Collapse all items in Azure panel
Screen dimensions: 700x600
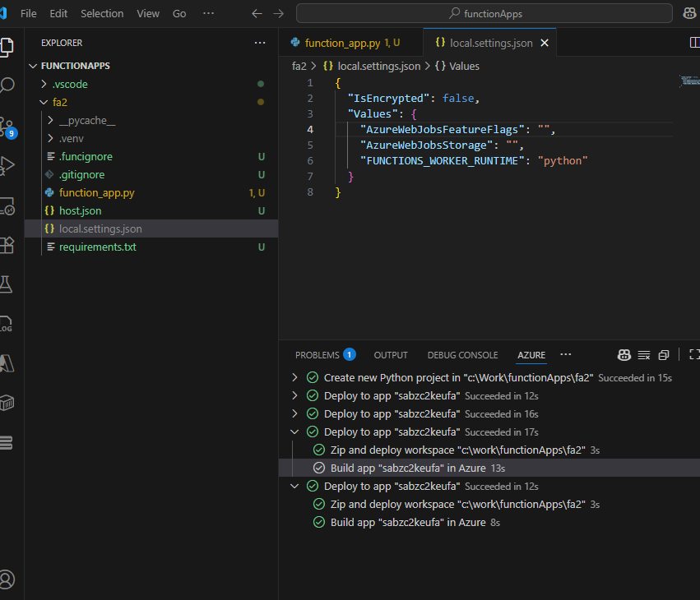tap(664, 355)
